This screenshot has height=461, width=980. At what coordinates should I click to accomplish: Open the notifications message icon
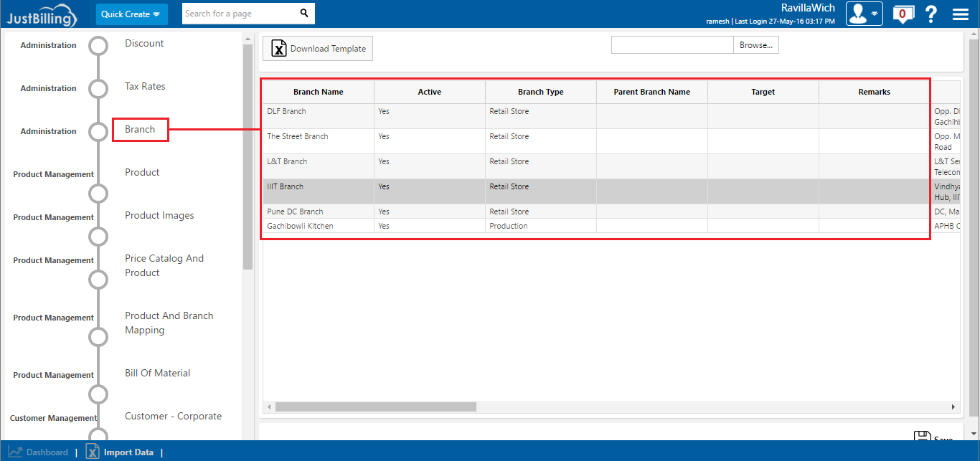click(x=903, y=14)
